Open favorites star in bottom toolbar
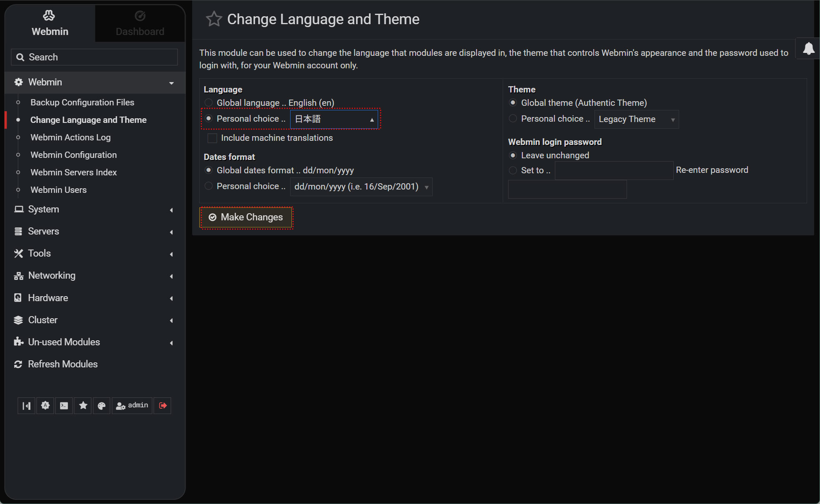Screen dimensions: 820x504 click(x=83, y=406)
